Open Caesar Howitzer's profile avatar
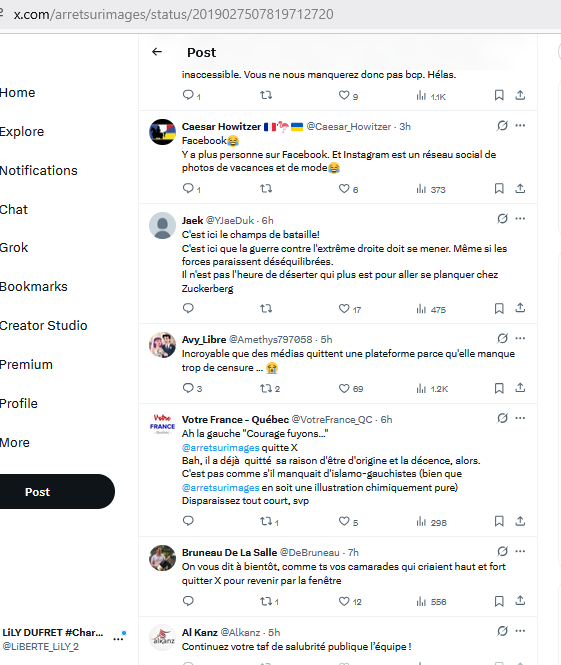This screenshot has height=665, width=561. pos(162,132)
